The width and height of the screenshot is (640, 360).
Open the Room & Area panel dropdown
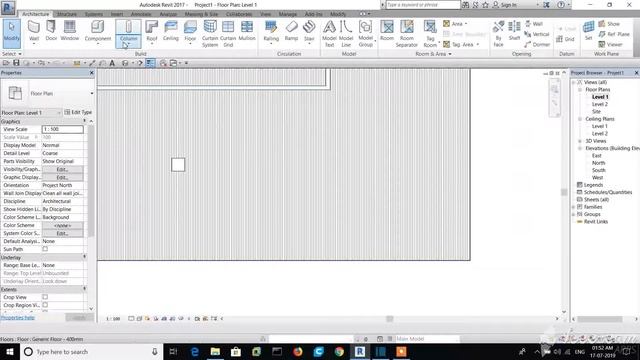click(x=433, y=54)
